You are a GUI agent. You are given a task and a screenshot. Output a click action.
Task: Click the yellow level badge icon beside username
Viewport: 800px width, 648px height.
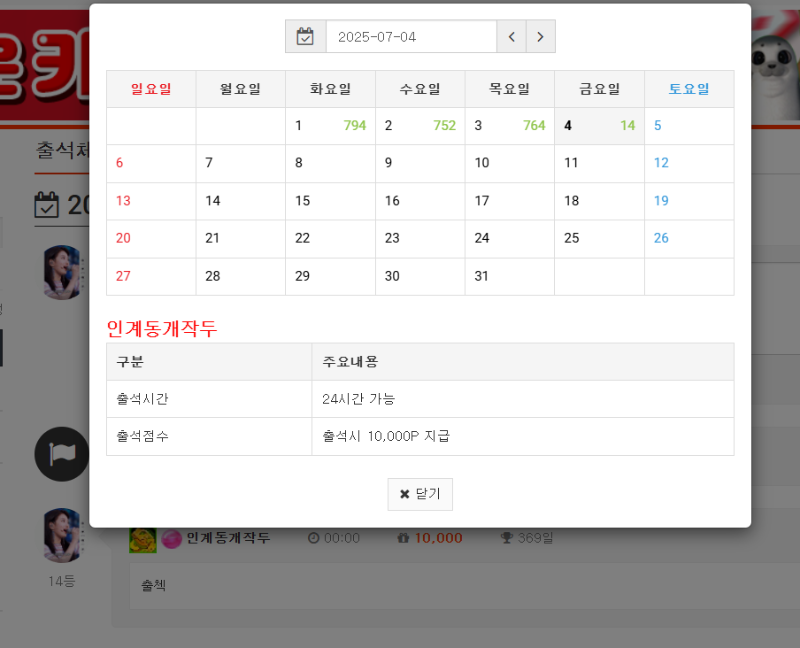coord(143,540)
